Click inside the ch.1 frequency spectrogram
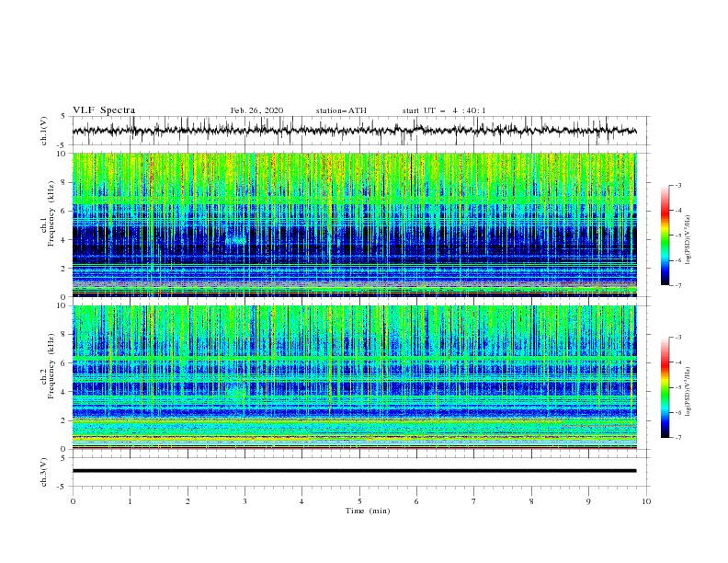The image size is (728, 563). tap(354, 224)
